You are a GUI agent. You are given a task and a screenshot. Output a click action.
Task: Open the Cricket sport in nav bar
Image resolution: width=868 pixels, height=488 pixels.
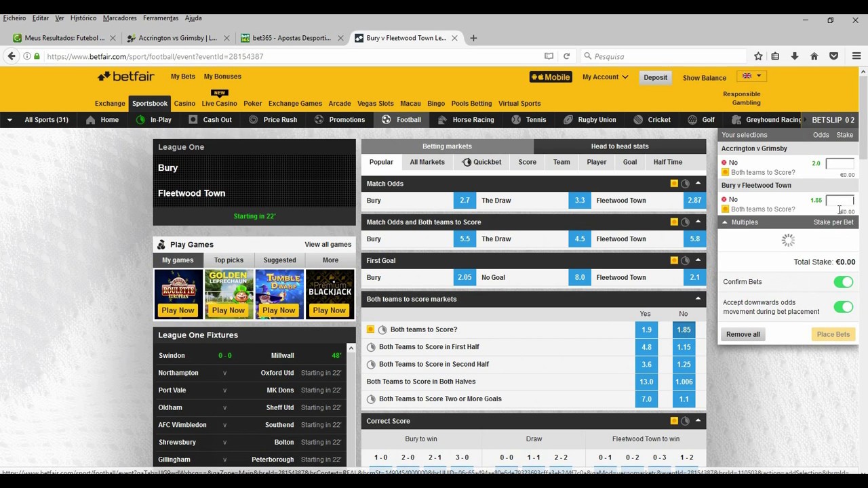[652, 120]
